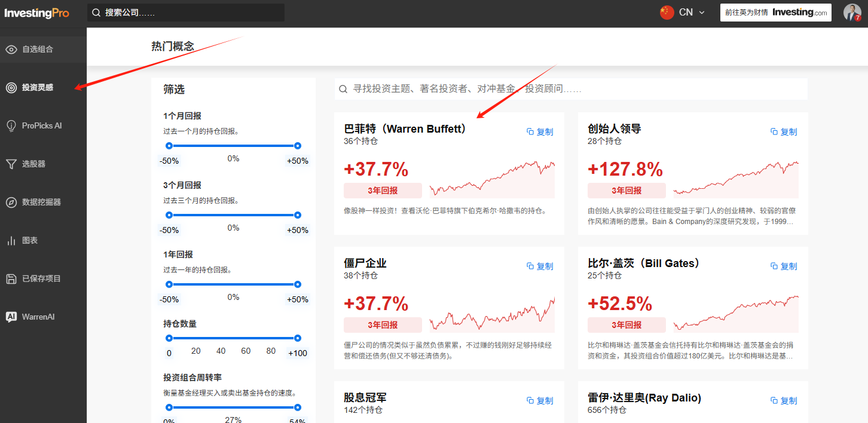The height and width of the screenshot is (423, 868).
Task: Click the Bill Gates performance chart
Action: (736, 313)
